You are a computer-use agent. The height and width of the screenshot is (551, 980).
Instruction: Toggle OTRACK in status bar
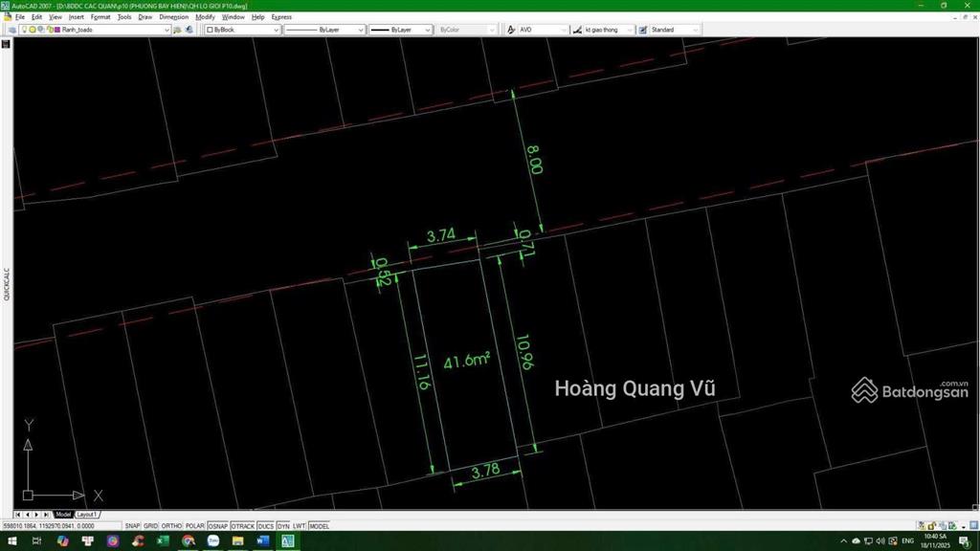pos(242,526)
